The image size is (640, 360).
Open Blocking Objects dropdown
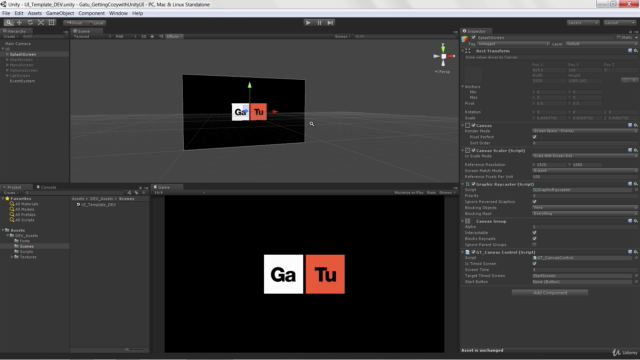584,208
